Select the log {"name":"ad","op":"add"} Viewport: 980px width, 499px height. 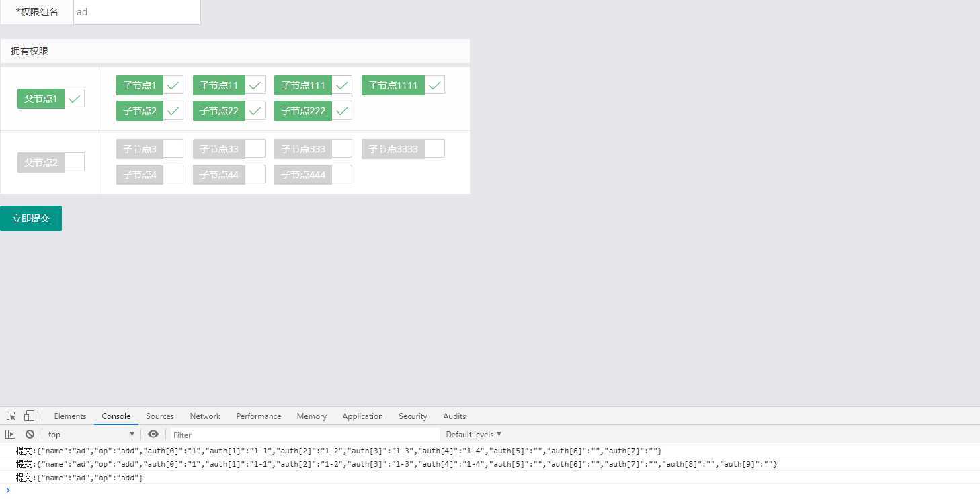coord(490,478)
